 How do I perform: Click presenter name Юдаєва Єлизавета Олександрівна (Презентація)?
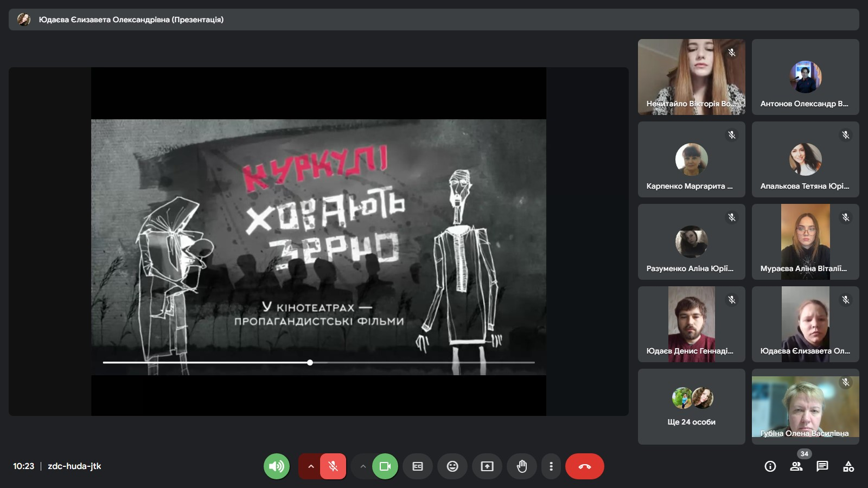pyautogui.click(x=131, y=20)
